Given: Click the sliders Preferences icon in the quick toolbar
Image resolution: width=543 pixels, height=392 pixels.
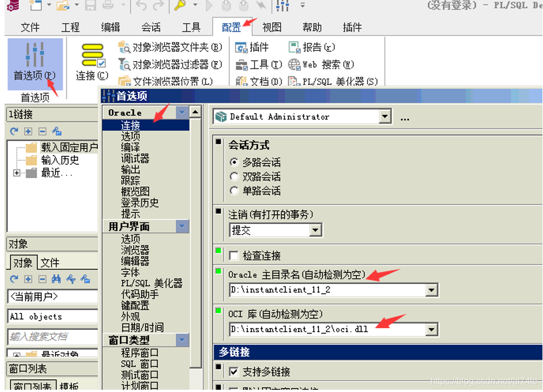Looking at the screenshot, I should click(283, 5).
